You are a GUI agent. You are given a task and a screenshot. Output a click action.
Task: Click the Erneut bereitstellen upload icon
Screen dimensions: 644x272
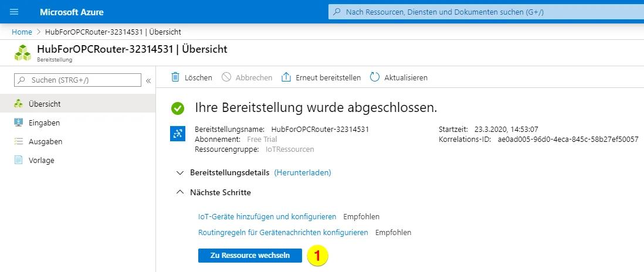tap(286, 77)
